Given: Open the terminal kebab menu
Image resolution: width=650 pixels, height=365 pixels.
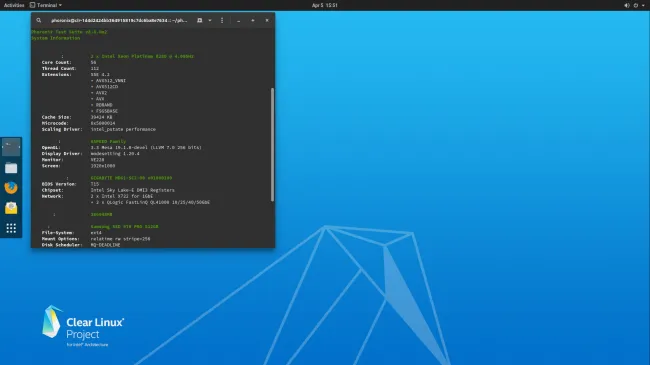Looking at the screenshot, I should [x=222, y=20].
